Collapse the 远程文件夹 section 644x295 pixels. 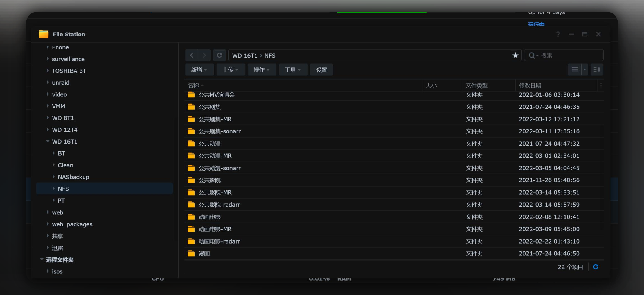42,259
